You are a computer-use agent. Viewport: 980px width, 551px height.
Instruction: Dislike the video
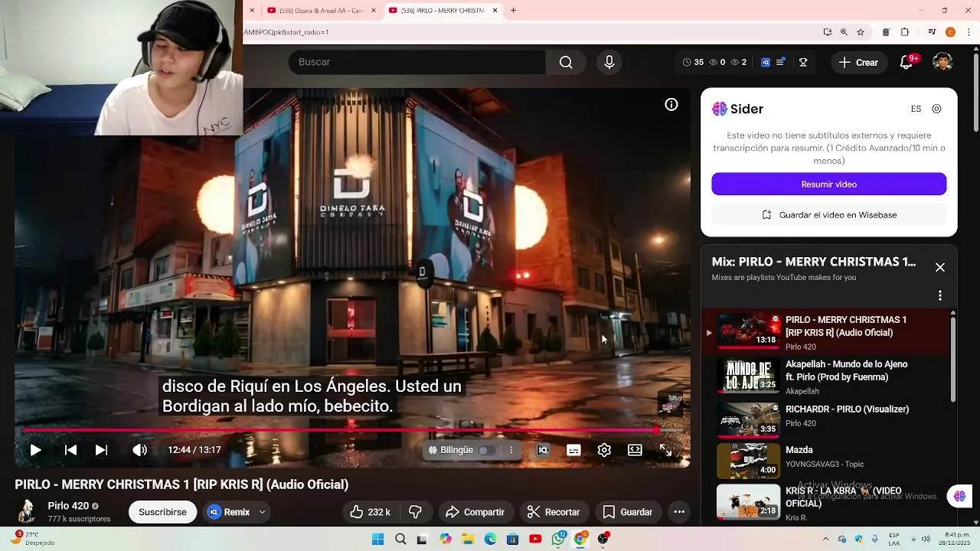(x=416, y=512)
